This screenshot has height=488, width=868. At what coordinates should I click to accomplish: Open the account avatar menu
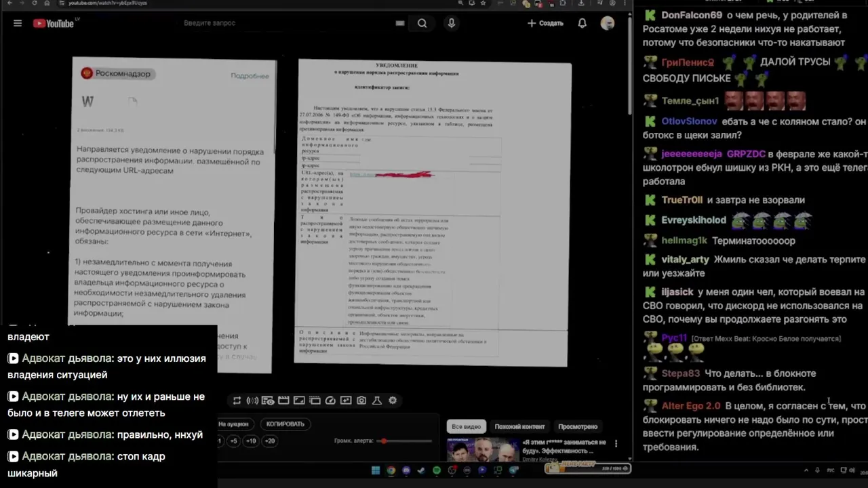point(608,23)
